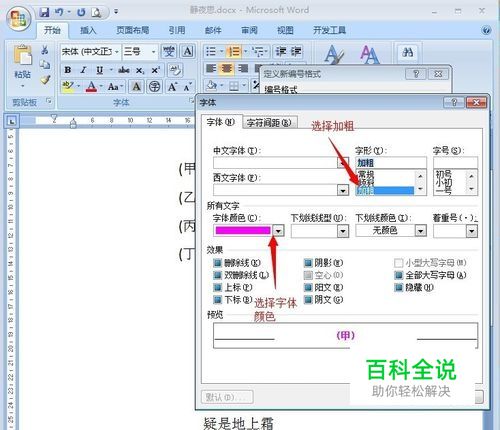This screenshot has height=430, width=500.
Task: Select Bold (加粗) in style list
Action: [385, 191]
